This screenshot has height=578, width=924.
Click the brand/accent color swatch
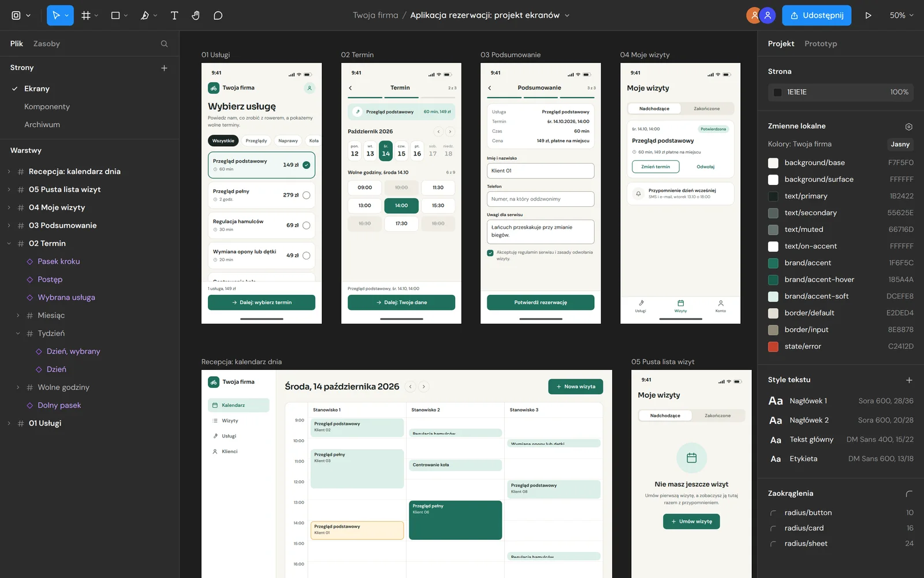pos(773,263)
